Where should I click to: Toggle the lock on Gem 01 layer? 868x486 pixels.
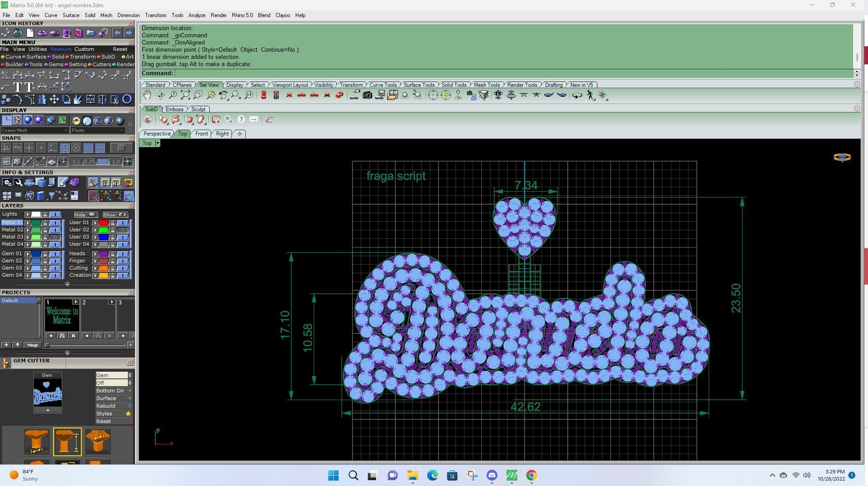tap(45, 254)
